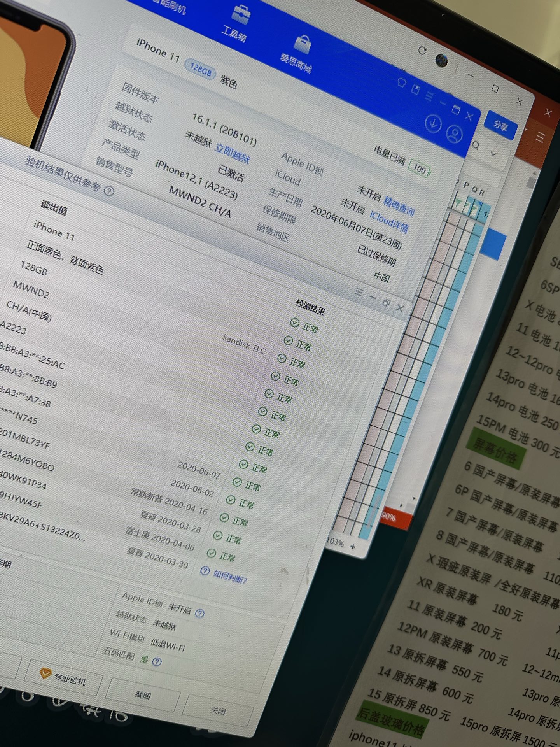View the iCloud详情 details link
This screenshot has height=747, width=560.
pos(389,221)
